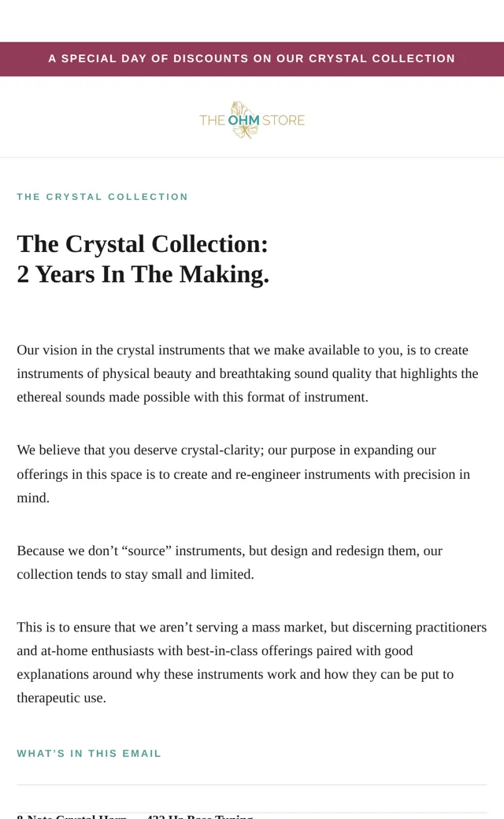Viewport: 504px width, 819px height.
Task: Click the teal 'The Crystal Collection' label
Action: tap(102, 197)
